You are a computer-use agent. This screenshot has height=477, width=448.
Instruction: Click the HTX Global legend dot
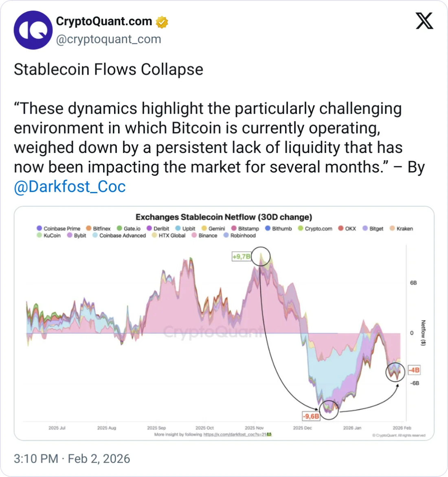154,235
